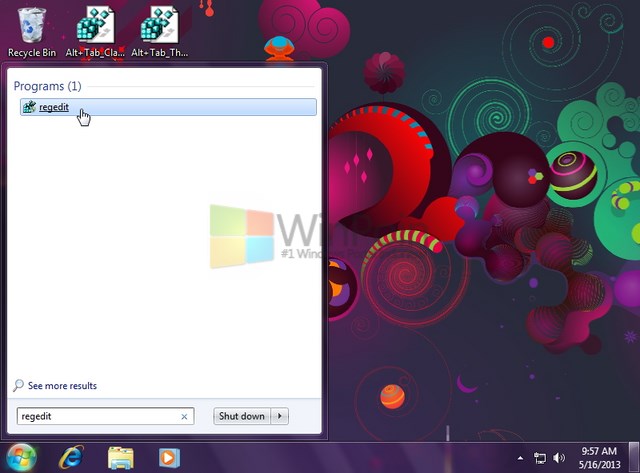Screen dimensions: 640x473
Task: Click the Windows Start orb
Action: tap(21, 458)
